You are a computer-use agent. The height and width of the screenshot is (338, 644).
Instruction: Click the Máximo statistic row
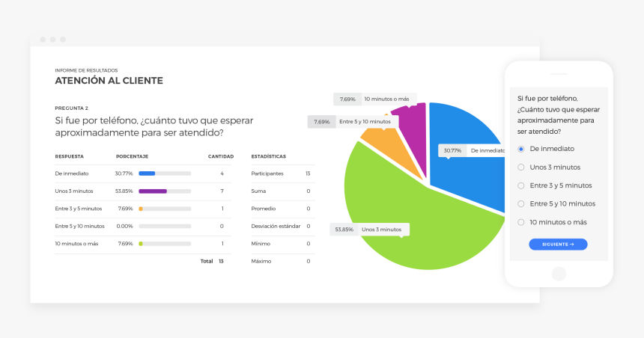coord(283,261)
